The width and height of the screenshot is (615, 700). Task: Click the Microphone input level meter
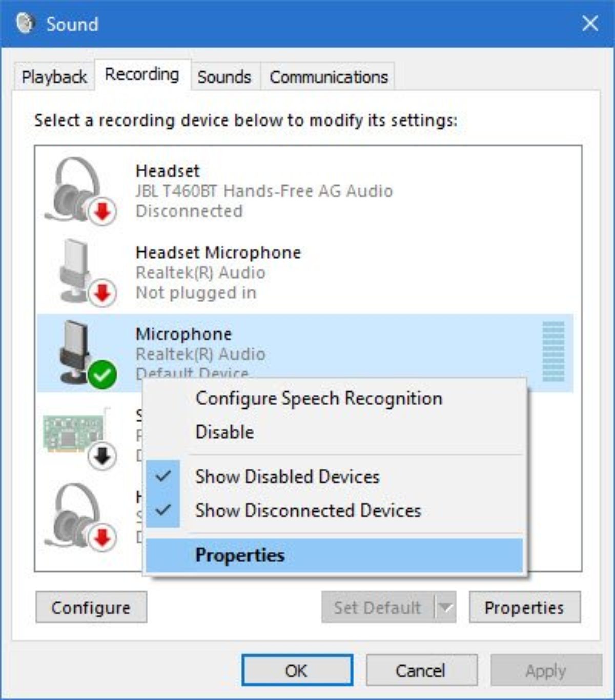point(553,351)
